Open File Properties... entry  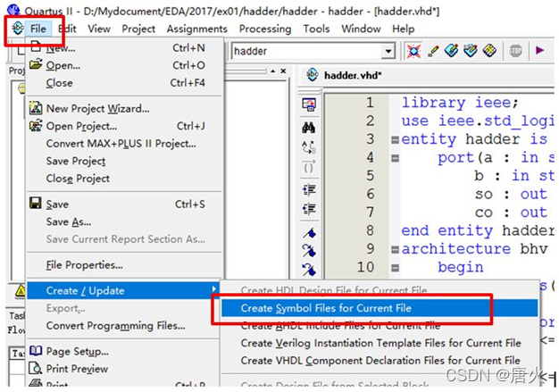click(125, 265)
